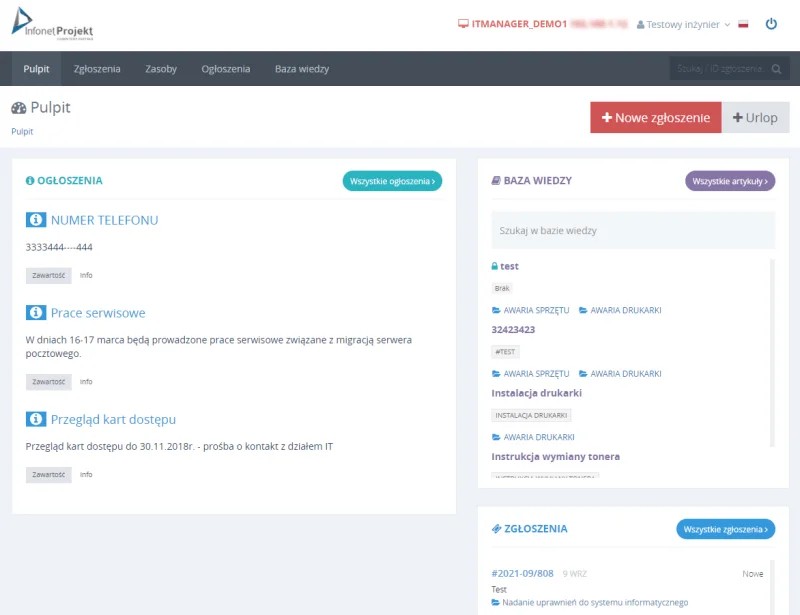The height and width of the screenshot is (615, 800).
Task: Open the Testowy inżynier user dropdown
Action: 683,24
